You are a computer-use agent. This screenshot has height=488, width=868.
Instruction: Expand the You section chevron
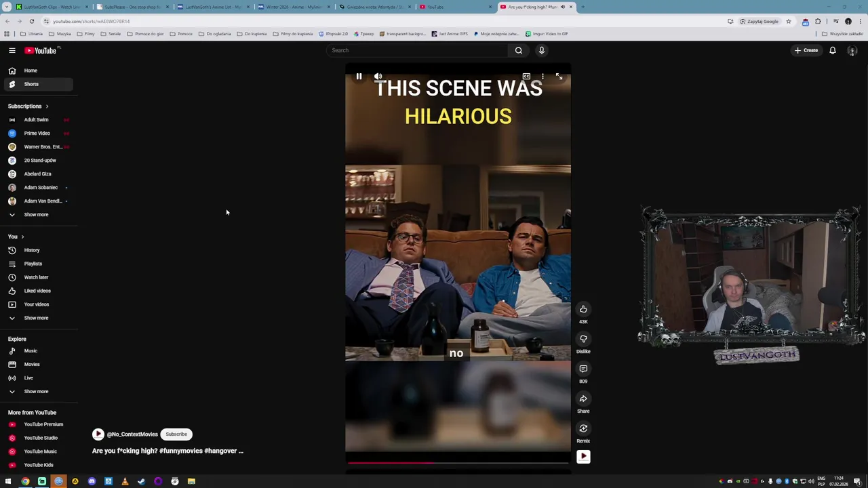22,237
